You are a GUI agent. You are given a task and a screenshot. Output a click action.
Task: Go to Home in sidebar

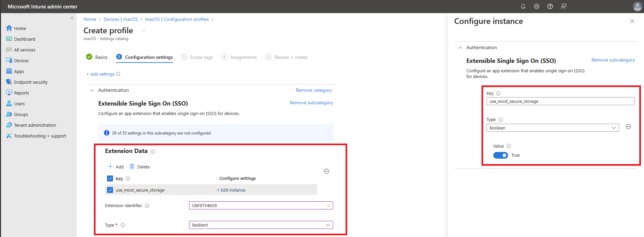pyautogui.click(x=20, y=28)
